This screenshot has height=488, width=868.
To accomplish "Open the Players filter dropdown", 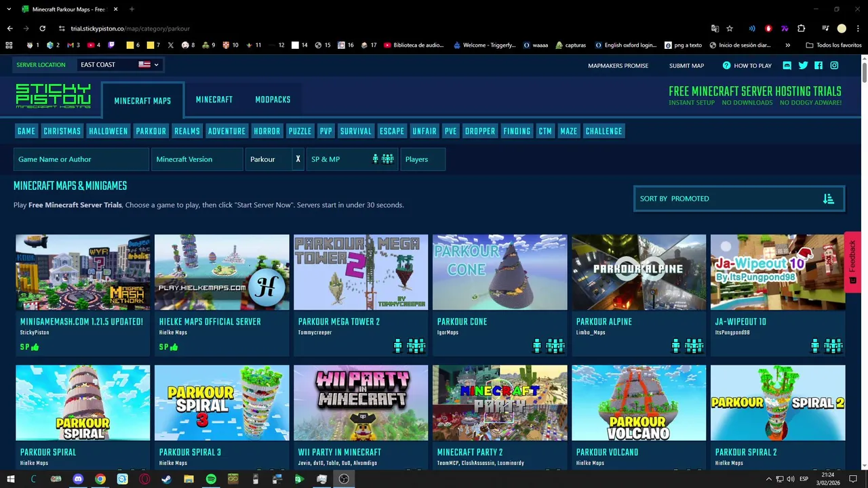I will click(423, 159).
